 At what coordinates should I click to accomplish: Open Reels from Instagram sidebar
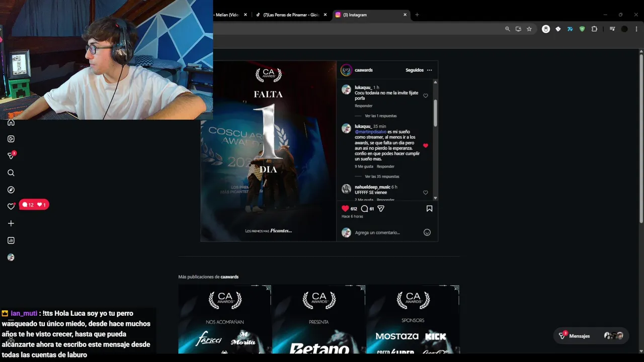[x=11, y=139]
